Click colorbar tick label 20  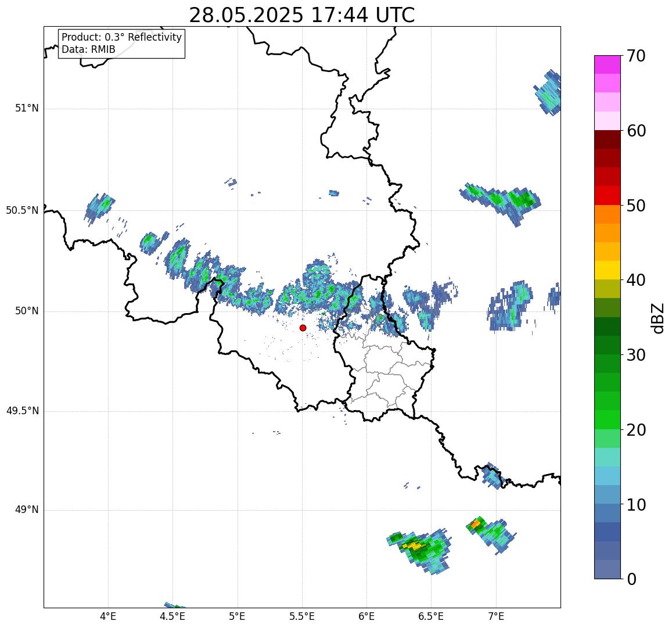pyautogui.click(x=635, y=429)
